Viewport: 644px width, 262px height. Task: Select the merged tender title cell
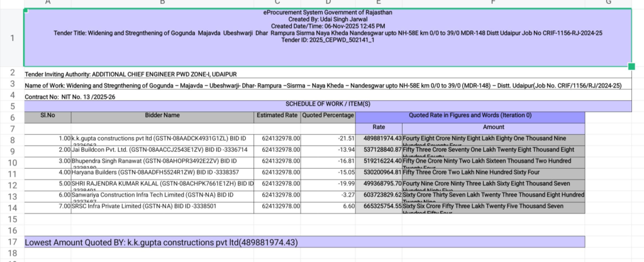click(327, 37)
